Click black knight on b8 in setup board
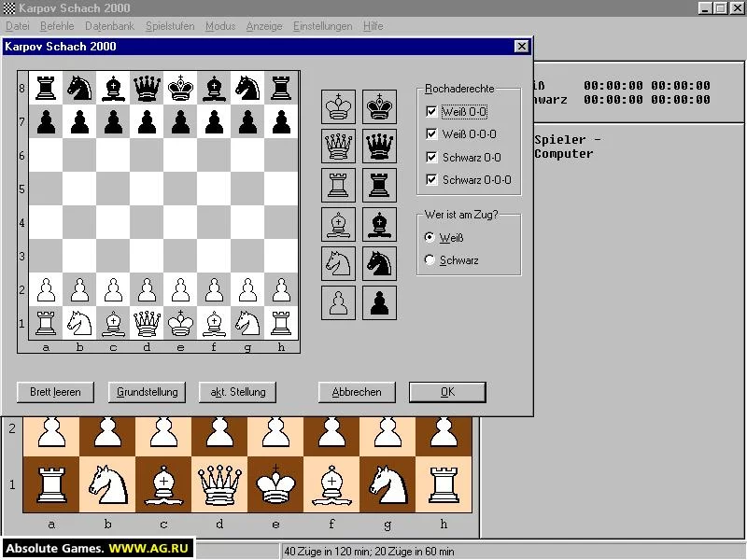Image resolution: width=747 pixels, height=560 pixels. 79,88
